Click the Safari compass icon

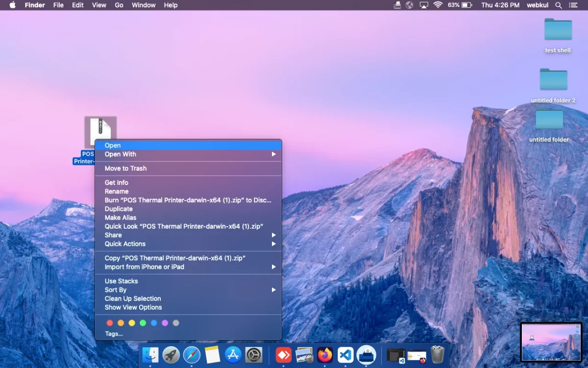pos(192,355)
